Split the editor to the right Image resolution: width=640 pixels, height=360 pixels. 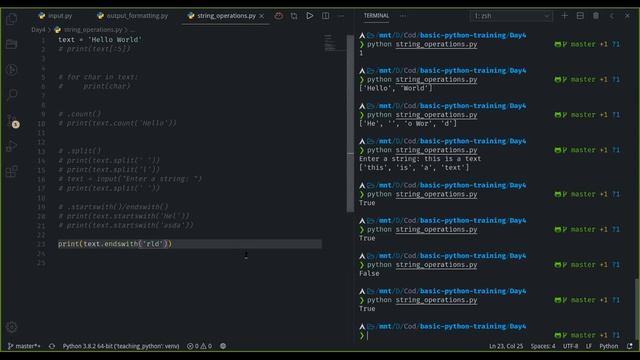click(325, 16)
